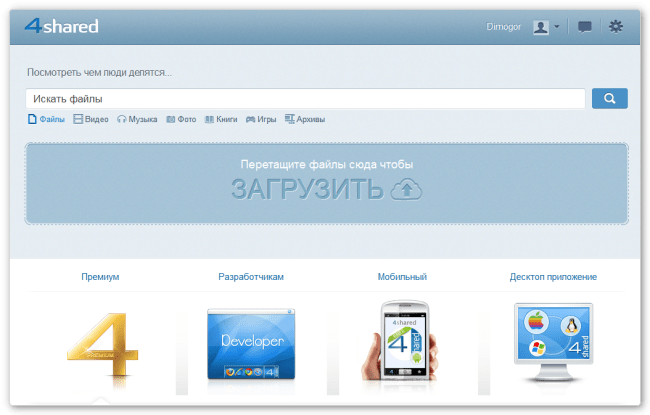Click the desktop monitor image
This screenshot has width=650, height=415.
tap(553, 342)
